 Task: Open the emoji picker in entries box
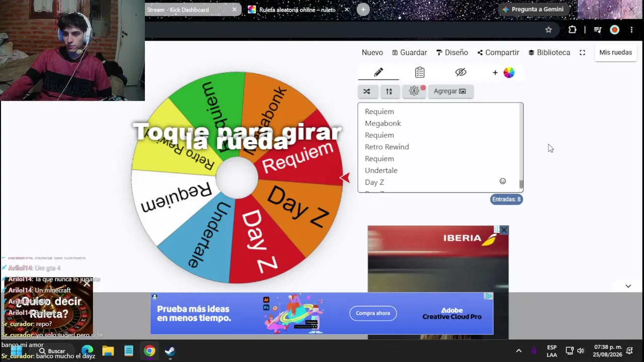click(503, 181)
